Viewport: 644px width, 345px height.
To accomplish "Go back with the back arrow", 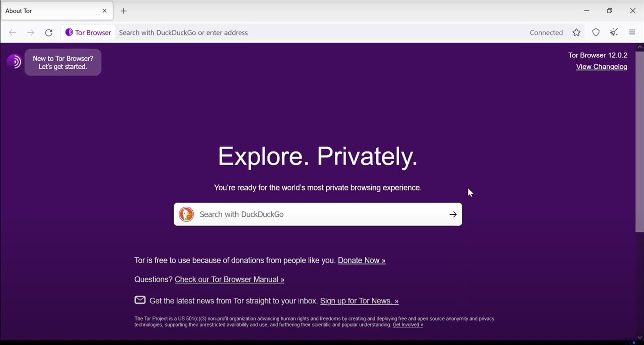I will pos(12,33).
